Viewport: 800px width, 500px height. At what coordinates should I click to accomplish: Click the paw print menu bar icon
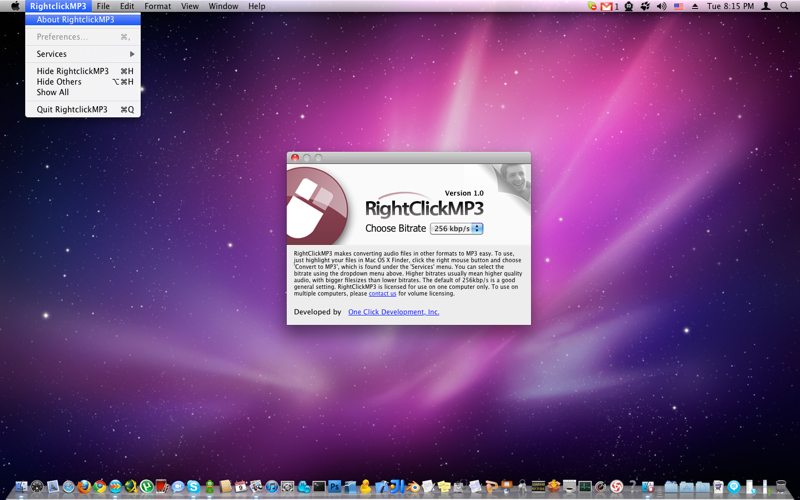coord(645,6)
